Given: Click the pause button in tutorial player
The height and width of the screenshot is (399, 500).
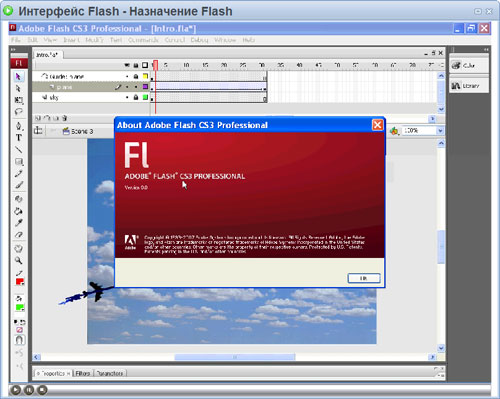Looking at the screenshot, I should [x=29, y=390].
